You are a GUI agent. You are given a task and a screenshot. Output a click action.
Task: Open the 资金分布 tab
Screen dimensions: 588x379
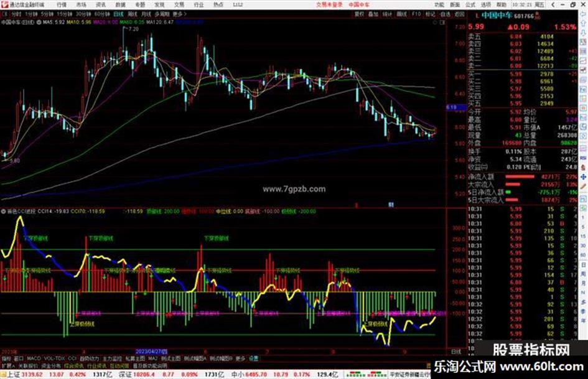51,366
